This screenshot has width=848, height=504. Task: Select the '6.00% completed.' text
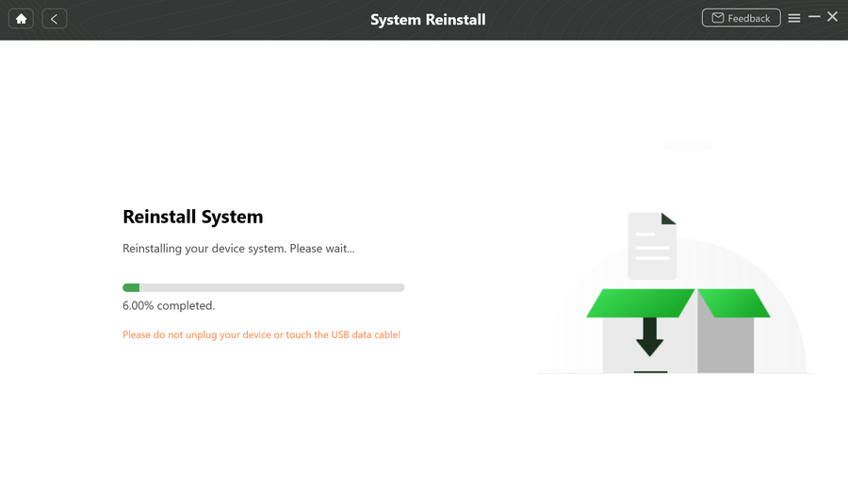click(x=169, y=305)
